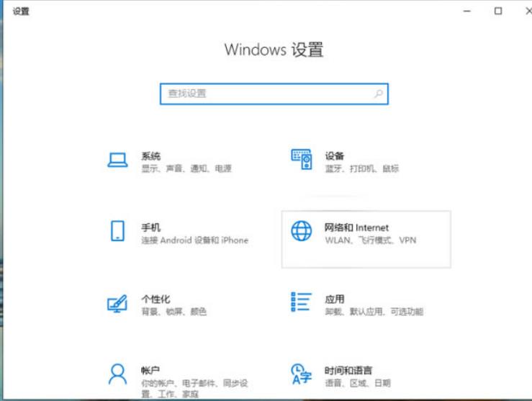Select the 设备 settings title
This screenshot has width=532, height=401.
335,156
